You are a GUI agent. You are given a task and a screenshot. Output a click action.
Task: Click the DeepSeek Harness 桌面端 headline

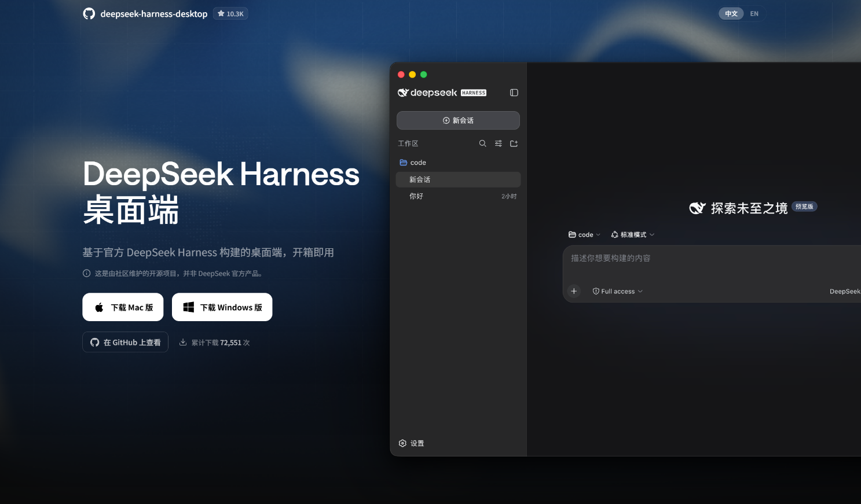[221, 192]
